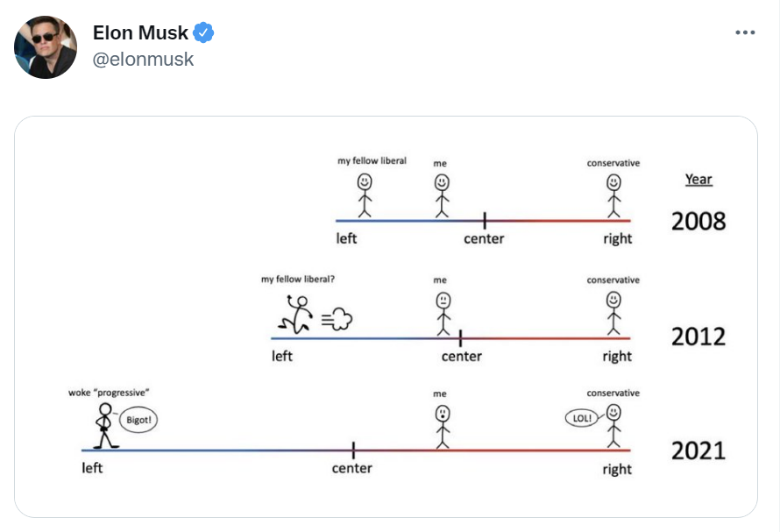Click the underlined Year heading
780x532 pixels.
[x=698, y=179]
